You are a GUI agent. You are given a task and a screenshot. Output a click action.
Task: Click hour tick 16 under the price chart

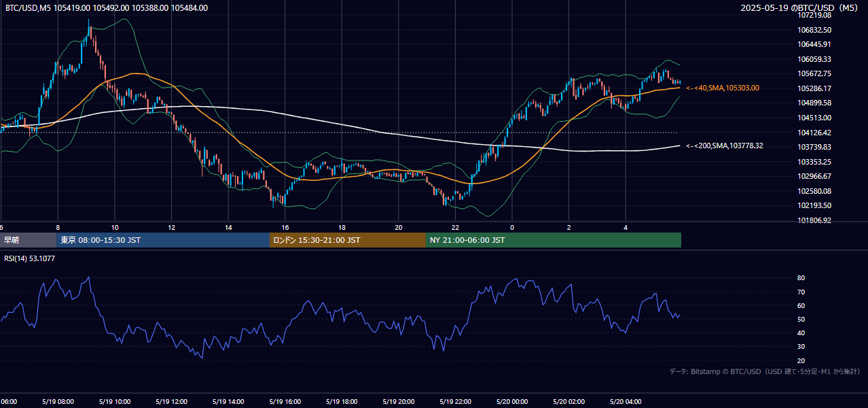coord(285,227)
